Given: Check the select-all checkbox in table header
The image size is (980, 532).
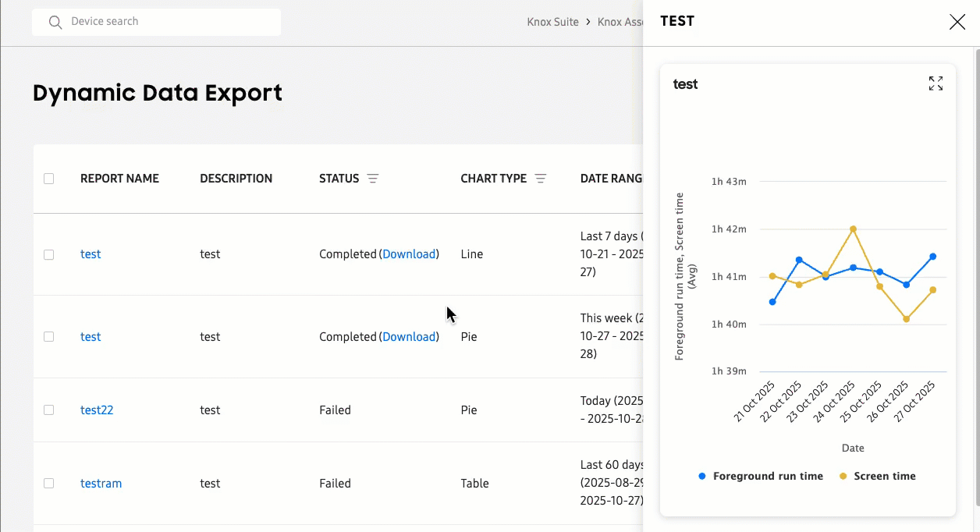Looking at the screenshot, I should click(49, 179).
